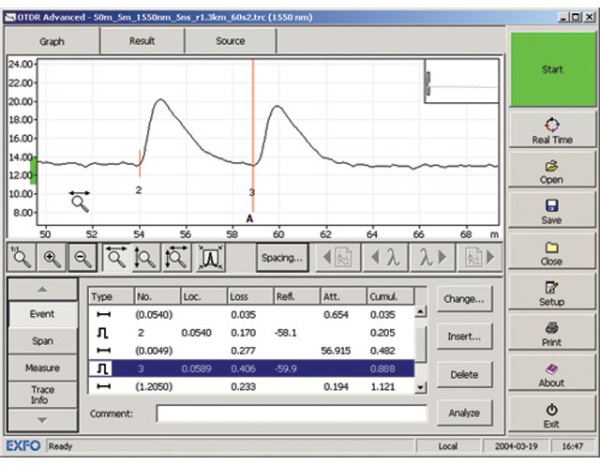Viewport: 600px width, 465px height.
Task: Select event 2 row in table
Action: coord(250,330)
